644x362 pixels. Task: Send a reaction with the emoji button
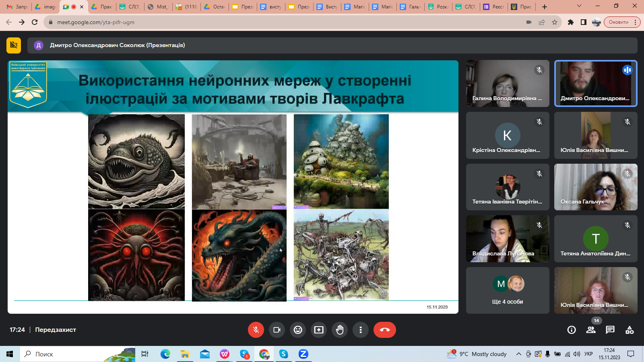click(298, 330)
